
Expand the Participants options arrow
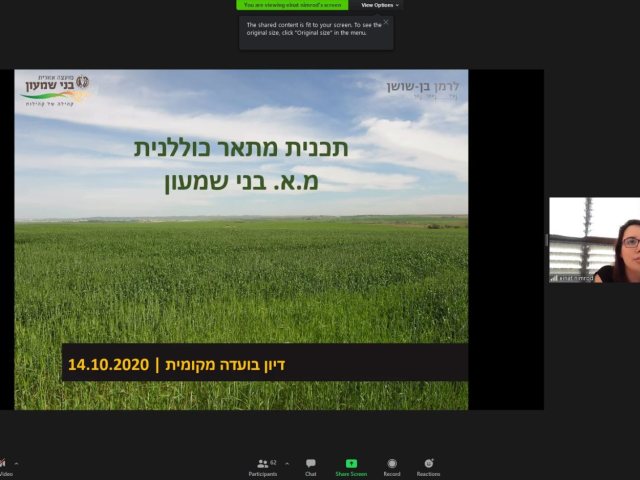click(287, 464)
